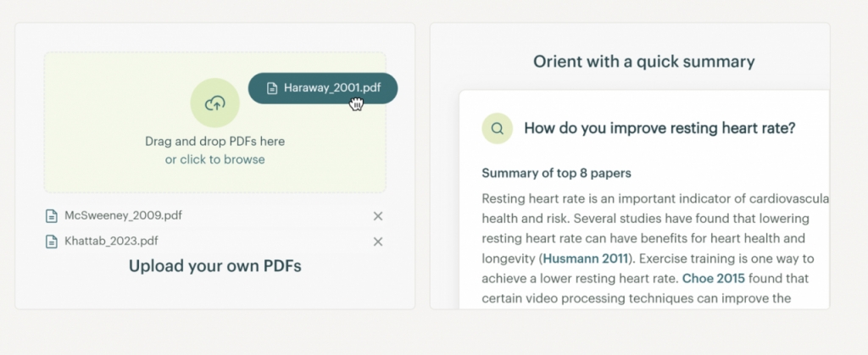Click the "Drag and drop PDFs here" text

coord(215,141)
